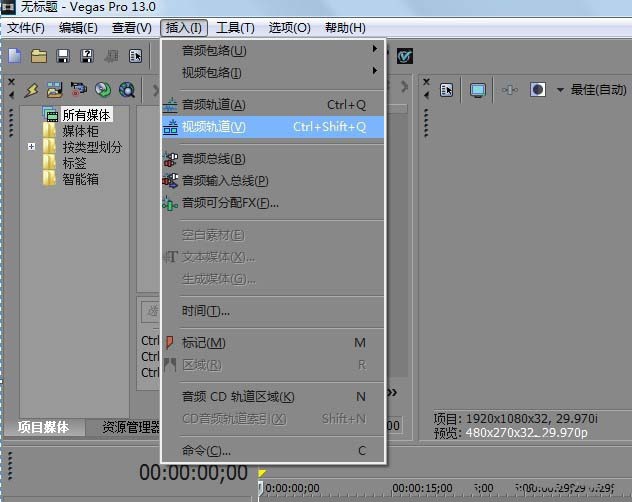632x502 pixels.
Task: Click the Get Media from Web icon
Action: click(127, 90)
